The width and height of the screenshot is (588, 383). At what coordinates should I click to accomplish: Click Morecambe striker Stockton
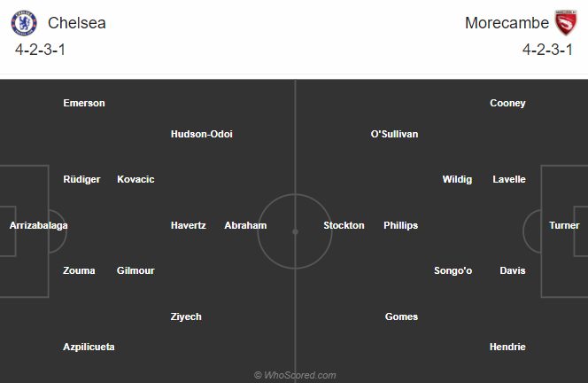tap(344, 225)
